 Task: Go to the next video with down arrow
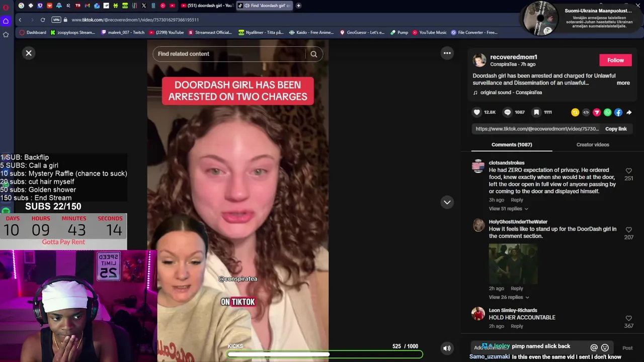click(x=447, y=202)
